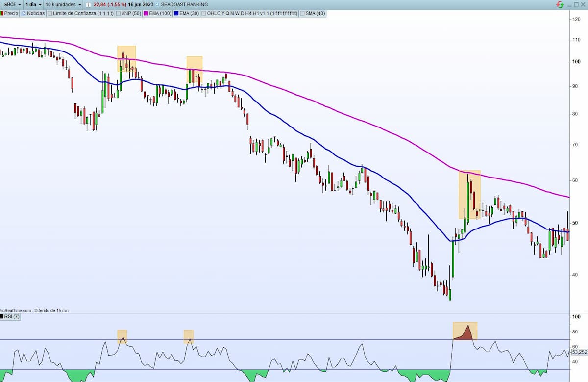
Task: Select the Precio label tab
Action: point(11,13)
